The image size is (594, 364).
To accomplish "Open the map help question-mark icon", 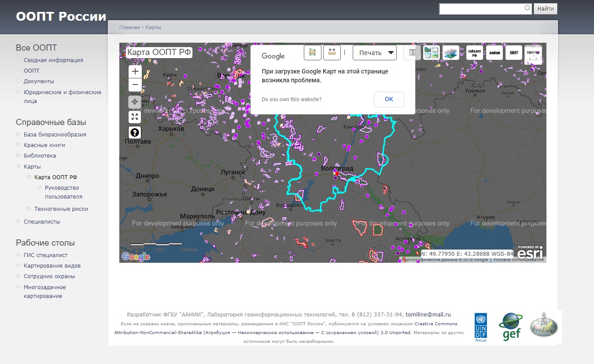I will tap(135, 132).
